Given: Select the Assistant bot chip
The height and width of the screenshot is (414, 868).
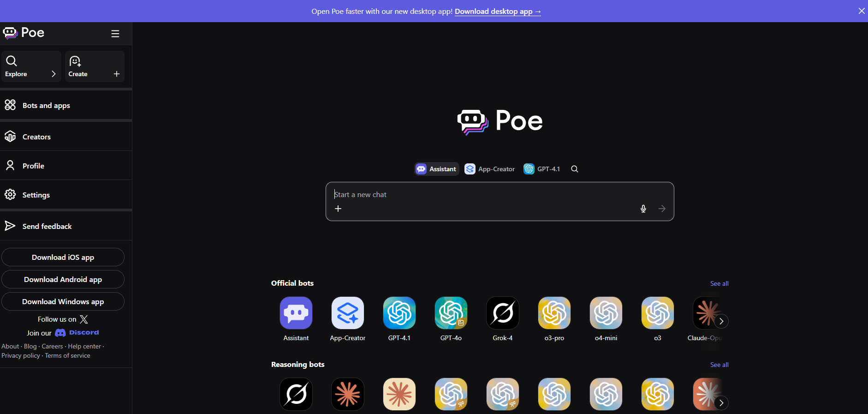Looking at the screenshot, I should coord(436,169).
